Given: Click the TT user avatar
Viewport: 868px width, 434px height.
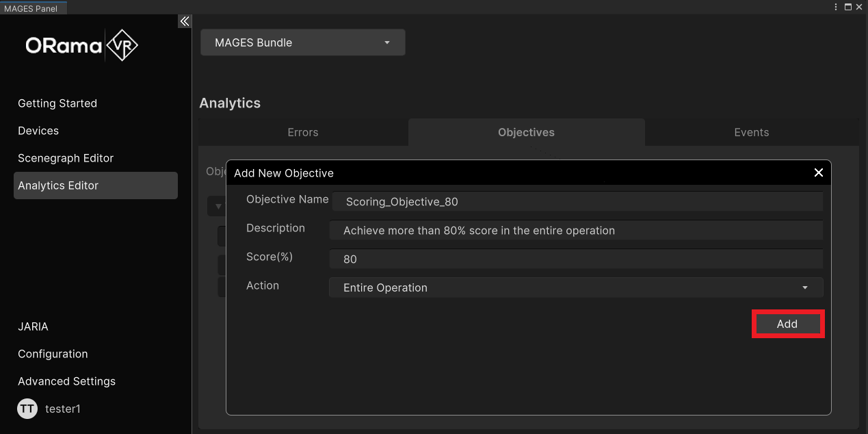Looking at the screenshot, I should tap(27, 409).
